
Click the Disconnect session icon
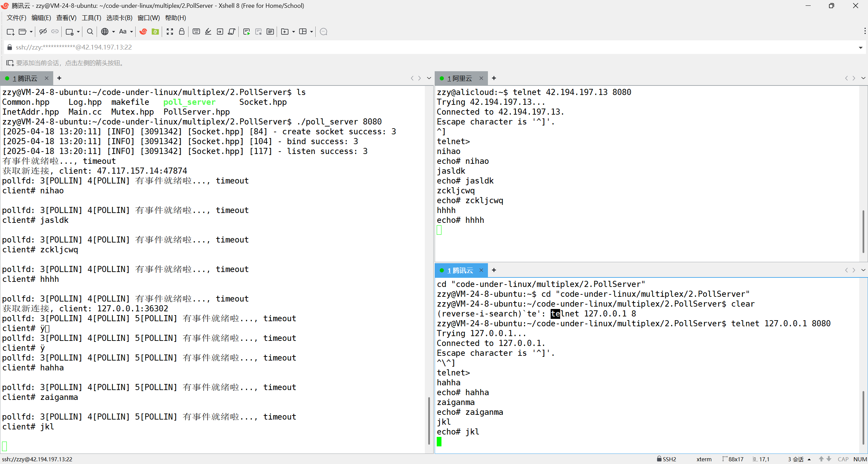click(43, 32)
